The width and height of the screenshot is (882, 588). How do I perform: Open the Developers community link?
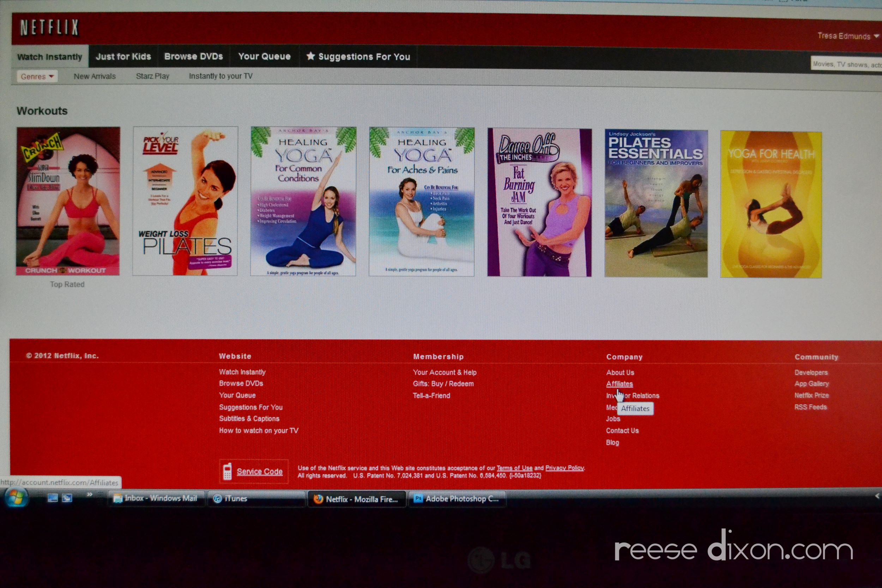(811, 372)
